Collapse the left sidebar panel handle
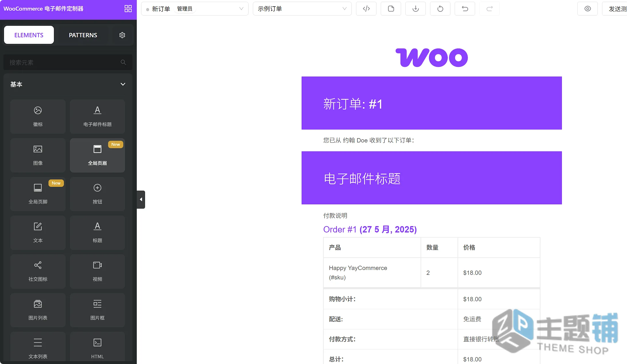 (x=141, y=199)
